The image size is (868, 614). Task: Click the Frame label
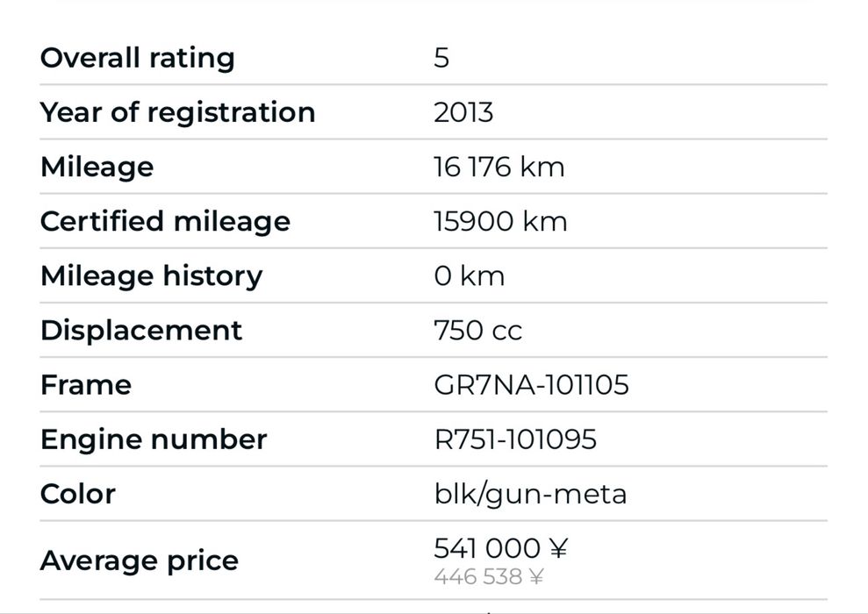(86, 384)
